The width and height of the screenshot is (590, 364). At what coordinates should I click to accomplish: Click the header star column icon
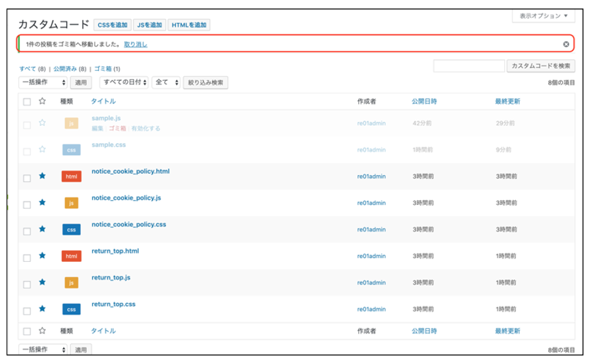click(x=42, y=101)
